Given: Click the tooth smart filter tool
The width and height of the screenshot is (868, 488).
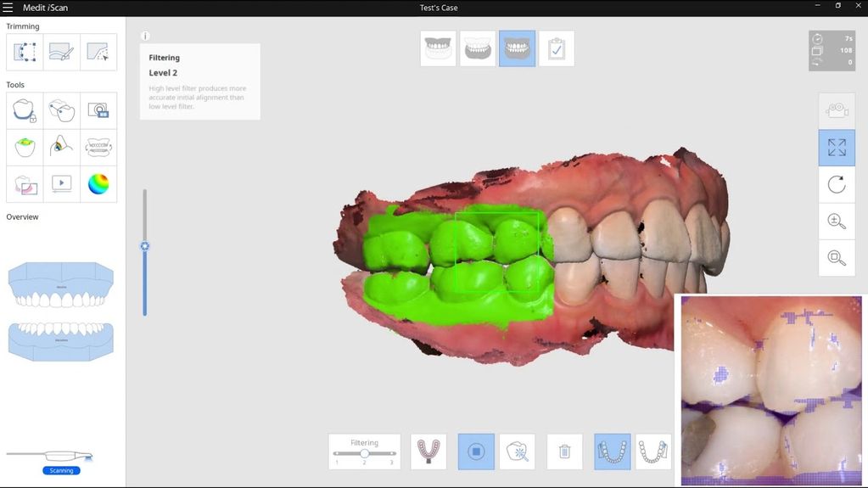Looking at the screenshot, I should [x=517, y=452].
